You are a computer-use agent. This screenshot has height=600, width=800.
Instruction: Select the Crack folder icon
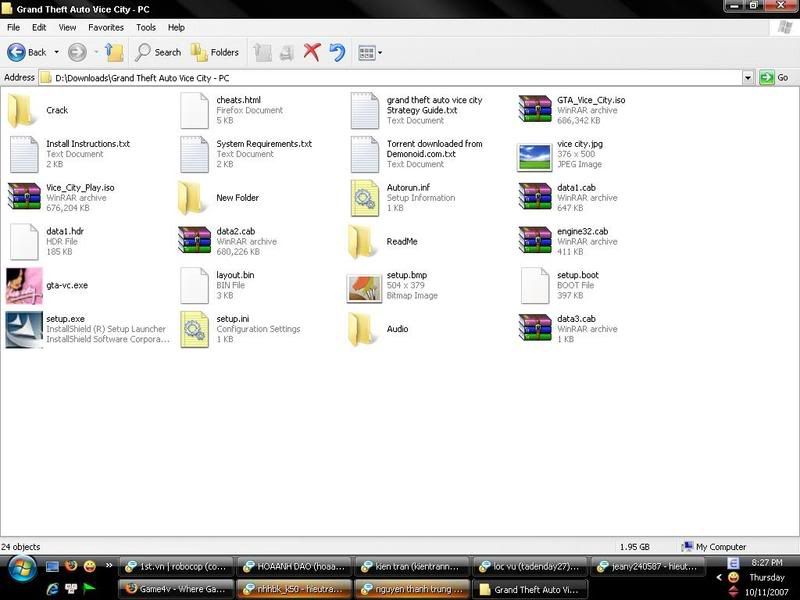(x=23, y=110)
